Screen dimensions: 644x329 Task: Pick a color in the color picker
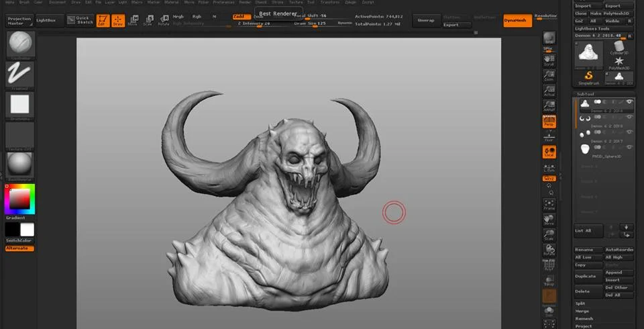point(19,199)
